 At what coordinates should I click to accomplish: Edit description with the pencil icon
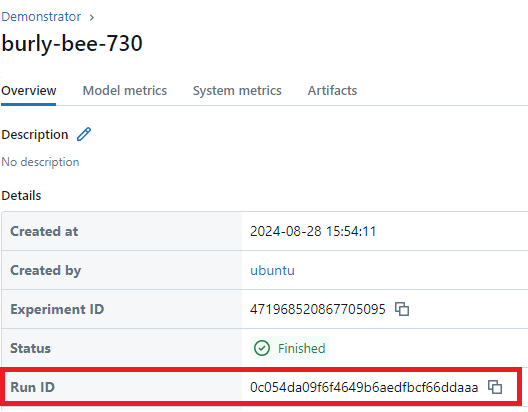click(84, 134)
